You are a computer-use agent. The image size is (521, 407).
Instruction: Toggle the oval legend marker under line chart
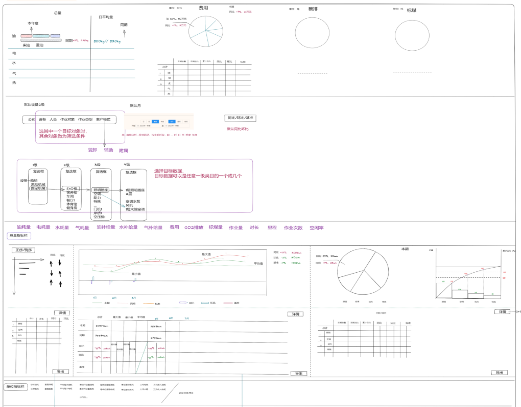point(183,303)
